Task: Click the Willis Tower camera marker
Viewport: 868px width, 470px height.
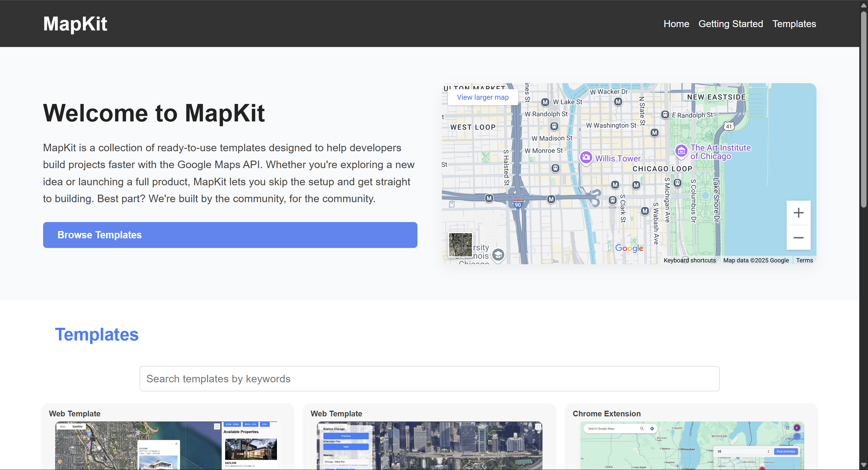Action: point(586,157)
